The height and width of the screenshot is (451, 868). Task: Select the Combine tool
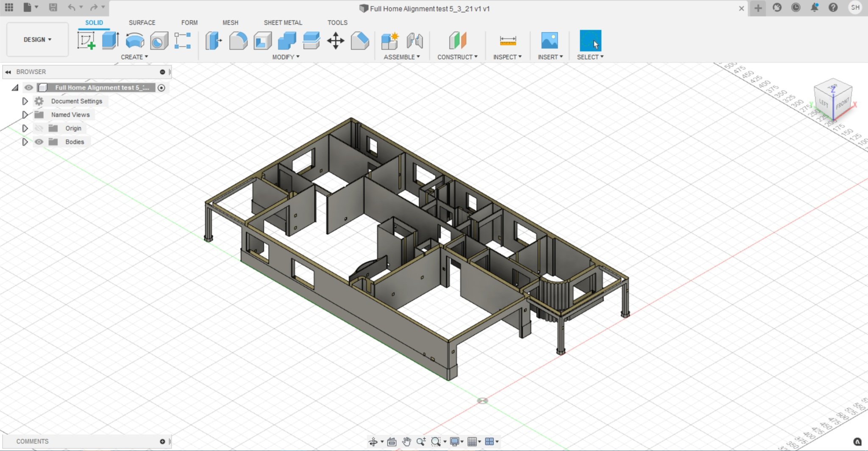coord(287,41)
